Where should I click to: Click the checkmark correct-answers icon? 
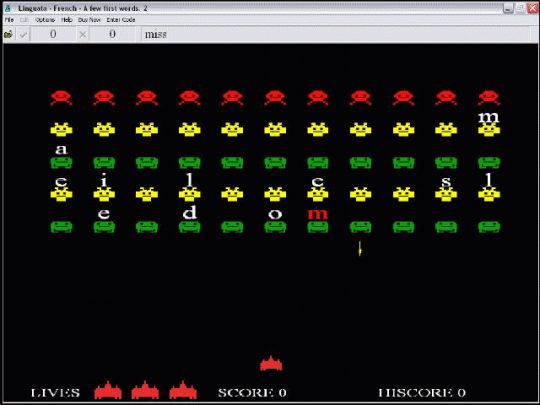tap(23, 34)
